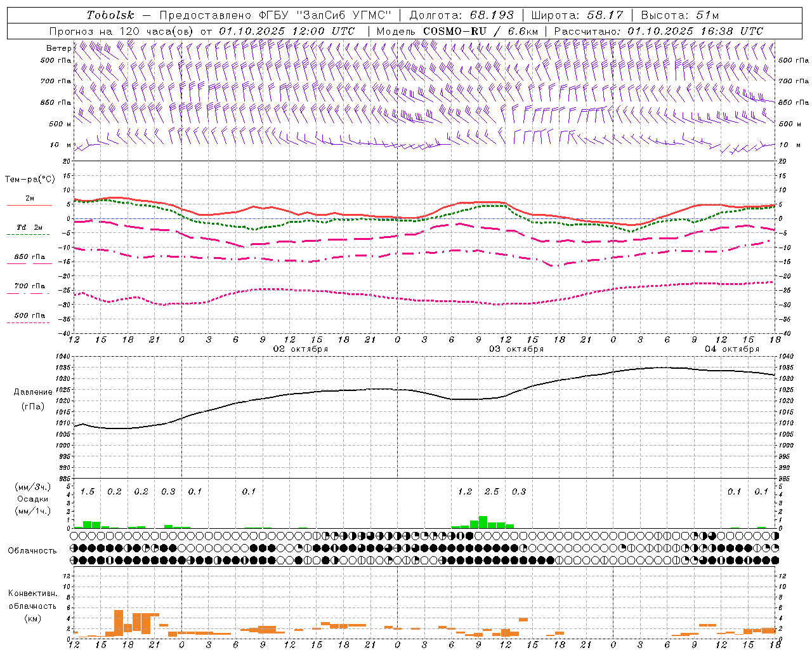The width and height of the screenshot is (812, 650).
Task: Click the "04 октября" date label
Action: [x=732, y=348]
